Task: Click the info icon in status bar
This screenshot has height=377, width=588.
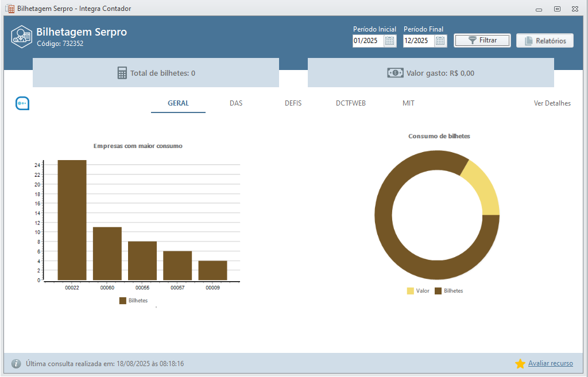Action: pyautogui.click(x=16, y=364)
